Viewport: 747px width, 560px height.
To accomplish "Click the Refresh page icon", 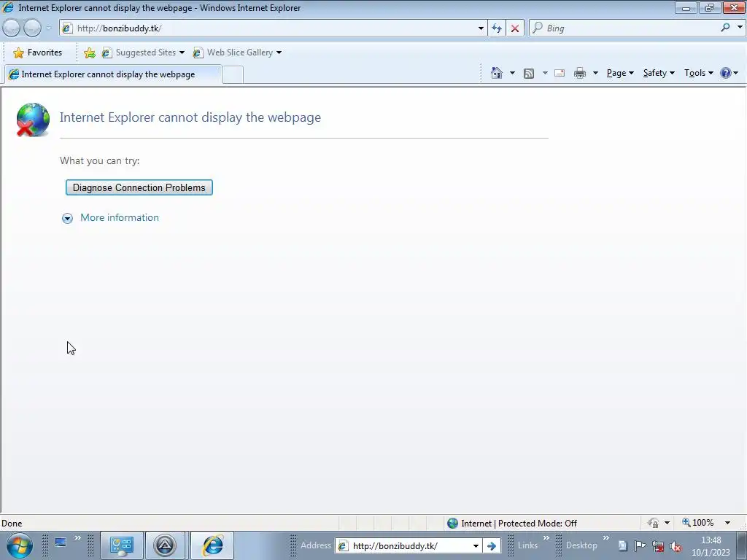I will point(496,28).
